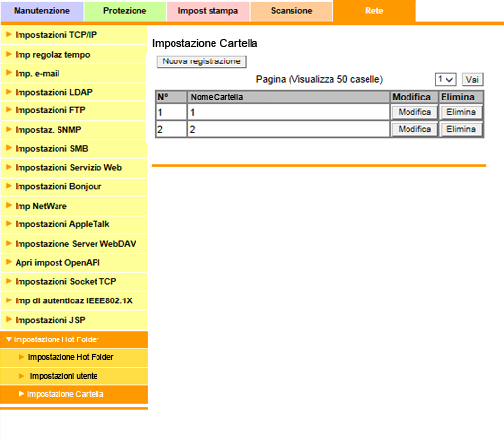Expand the arrow beside Impostazioni TCP/IP
This screenshot has width=504, height=439.
pyautogui.click(x=9, y=34)
